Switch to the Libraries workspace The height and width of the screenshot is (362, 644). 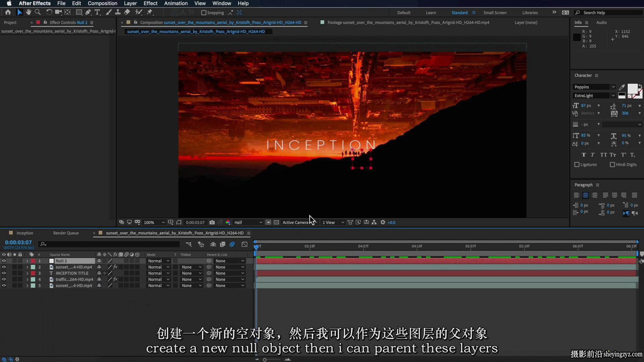coord(530,13)
